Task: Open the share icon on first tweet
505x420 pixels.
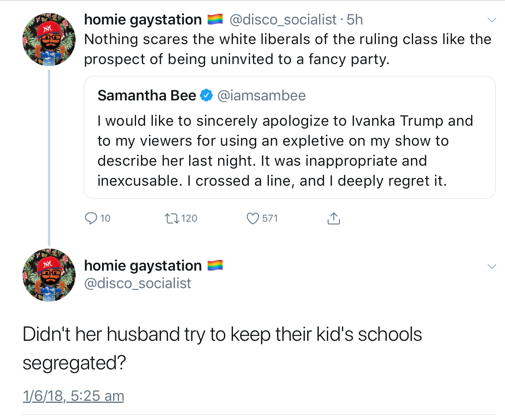Action: (x=334, y=218)
